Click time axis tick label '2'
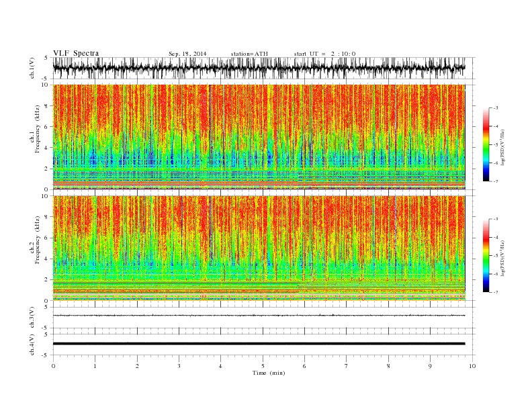 pyautogui.click(x=137, y=366)
